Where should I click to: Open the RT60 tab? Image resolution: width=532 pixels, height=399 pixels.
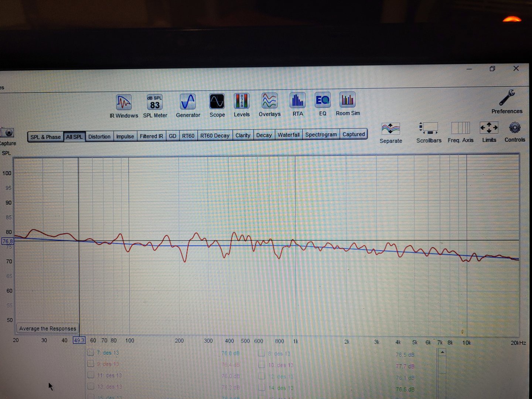[x=188, y=136]
